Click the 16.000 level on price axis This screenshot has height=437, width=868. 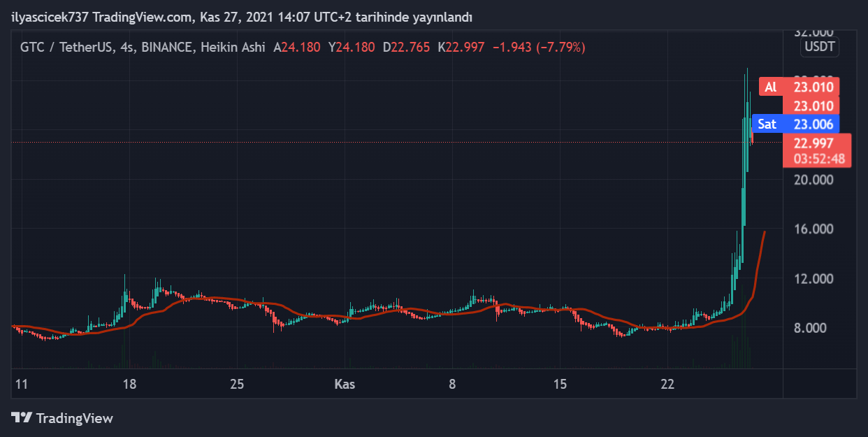pyautogui.click(x=814, y=229)
